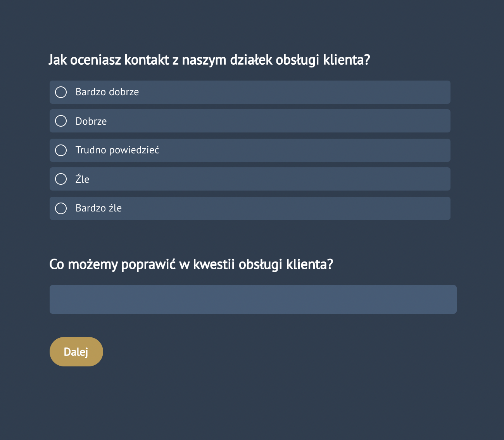Mark the "Źle" radio circle

click(61, 179)
